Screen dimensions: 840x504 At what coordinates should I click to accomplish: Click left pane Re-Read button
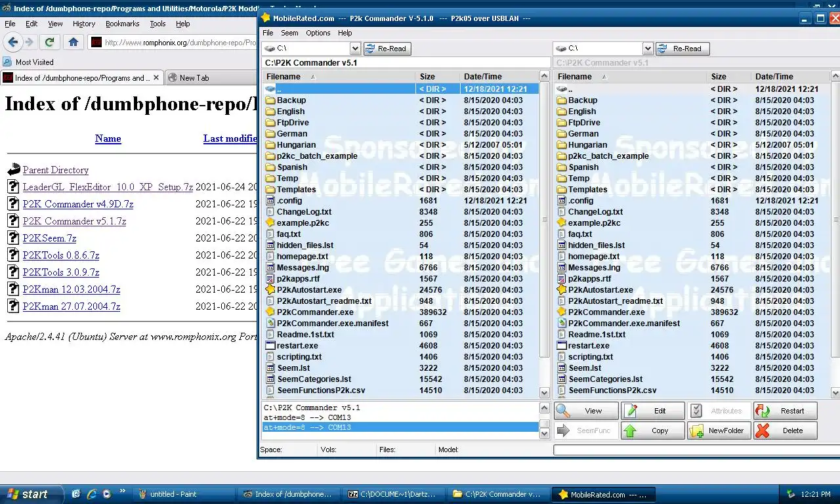pos(388,49)
